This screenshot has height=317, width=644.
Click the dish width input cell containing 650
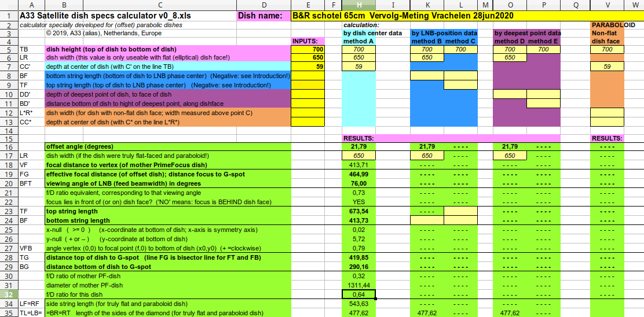(x=308, y=58)
